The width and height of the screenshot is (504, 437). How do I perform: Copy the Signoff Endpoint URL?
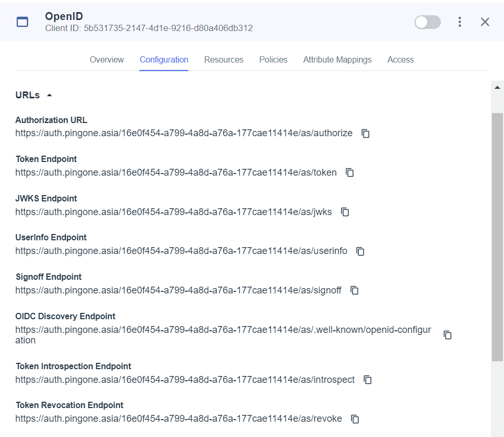pos(355,290)
